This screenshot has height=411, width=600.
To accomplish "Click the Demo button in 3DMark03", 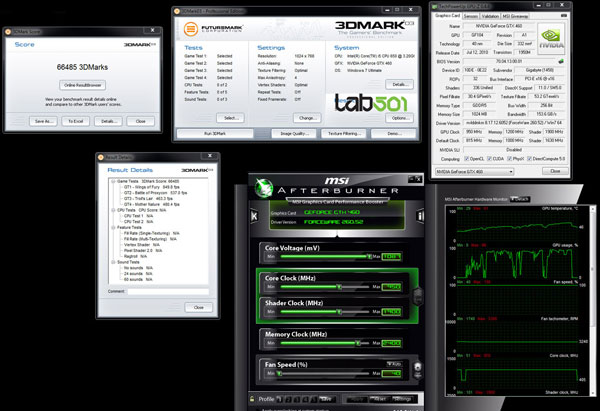I will (394, 134).
